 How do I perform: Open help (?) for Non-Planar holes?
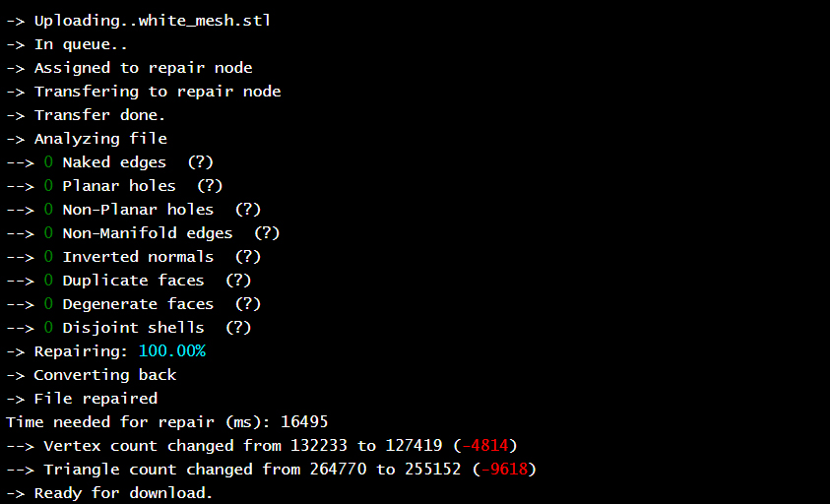(x=247, y=210)
